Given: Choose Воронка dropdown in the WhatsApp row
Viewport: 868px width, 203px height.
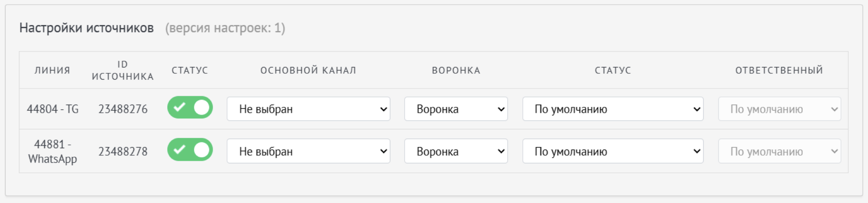Looking at the screenshot, I should [x=456, y=151].
